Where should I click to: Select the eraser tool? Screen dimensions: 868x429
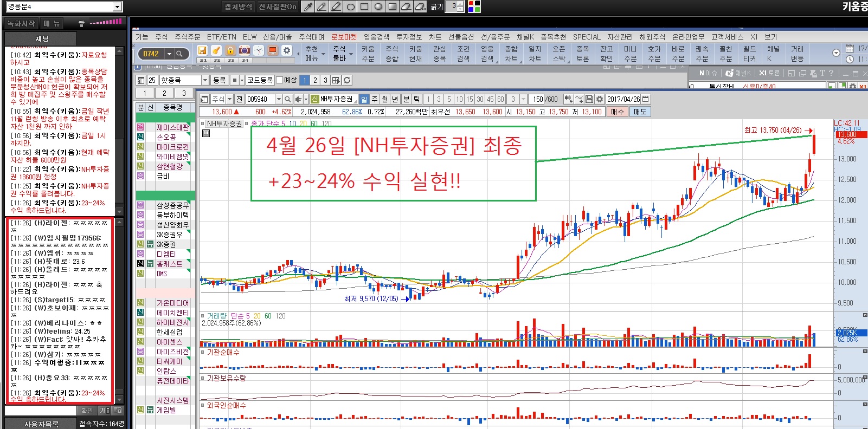coord(407,6)
